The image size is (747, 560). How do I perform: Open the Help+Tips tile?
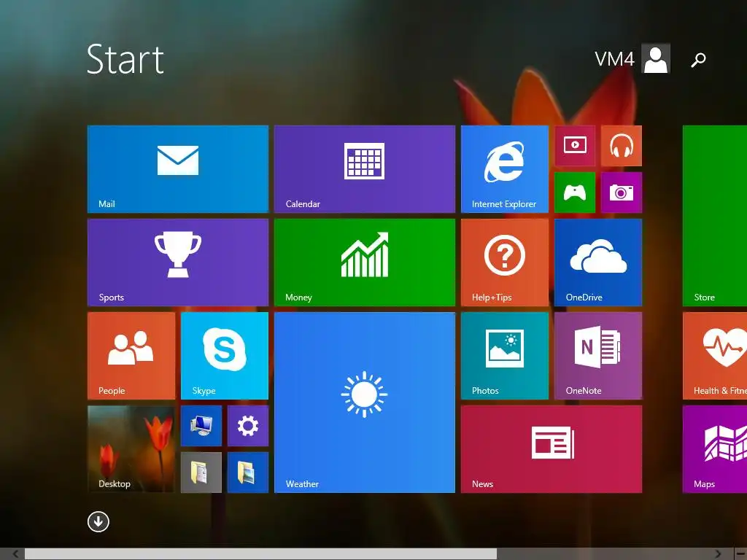coord(505,262)
